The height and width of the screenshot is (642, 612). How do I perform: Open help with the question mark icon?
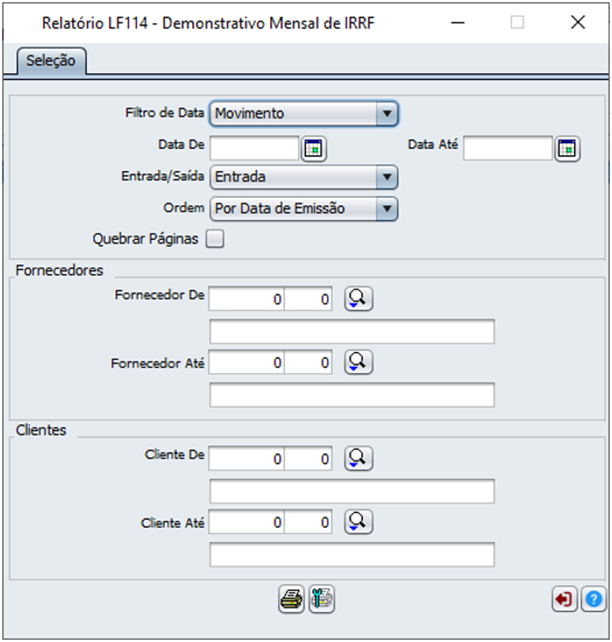[594, 599]
